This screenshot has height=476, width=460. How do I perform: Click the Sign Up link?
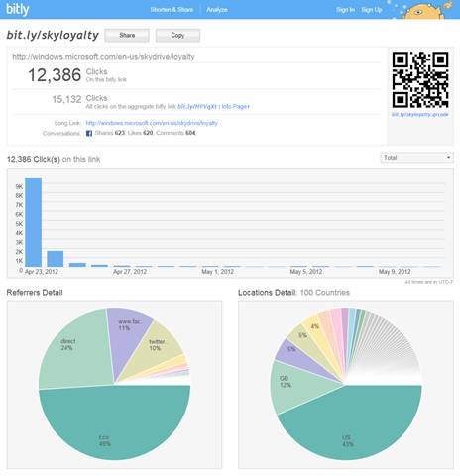click(x=372, y=10)
